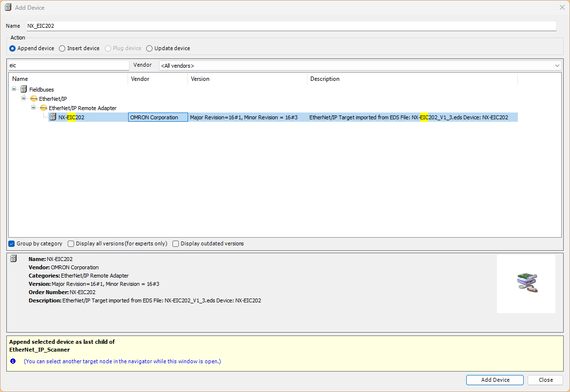Click the EtherNet/IP Remote Adapter icon
Screen dimensions: 570x392
point(43,108)
